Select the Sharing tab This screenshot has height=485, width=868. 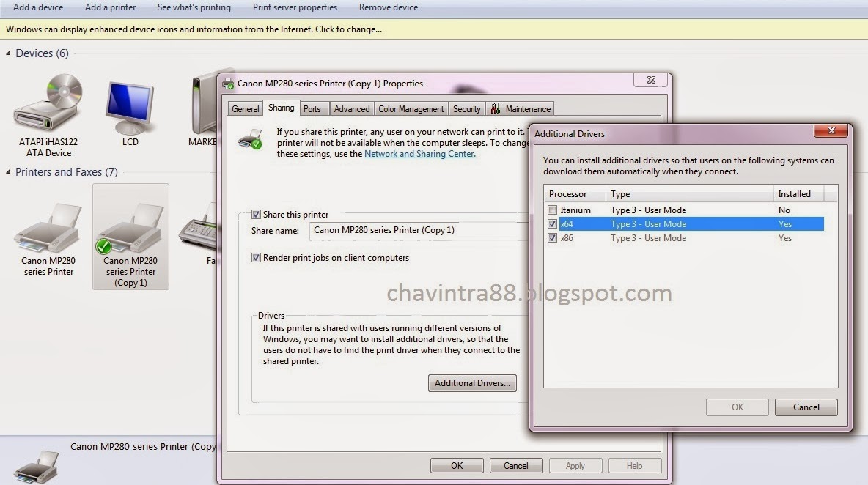pyautogui.click(x=282, y=108)
